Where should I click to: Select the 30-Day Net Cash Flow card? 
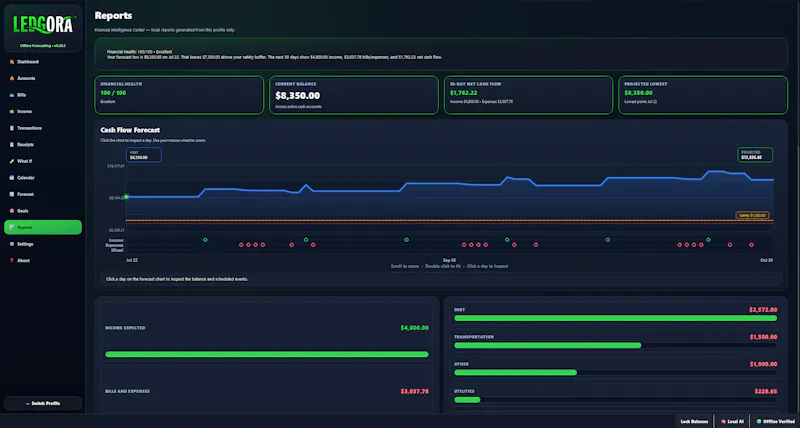pos(528,95)
